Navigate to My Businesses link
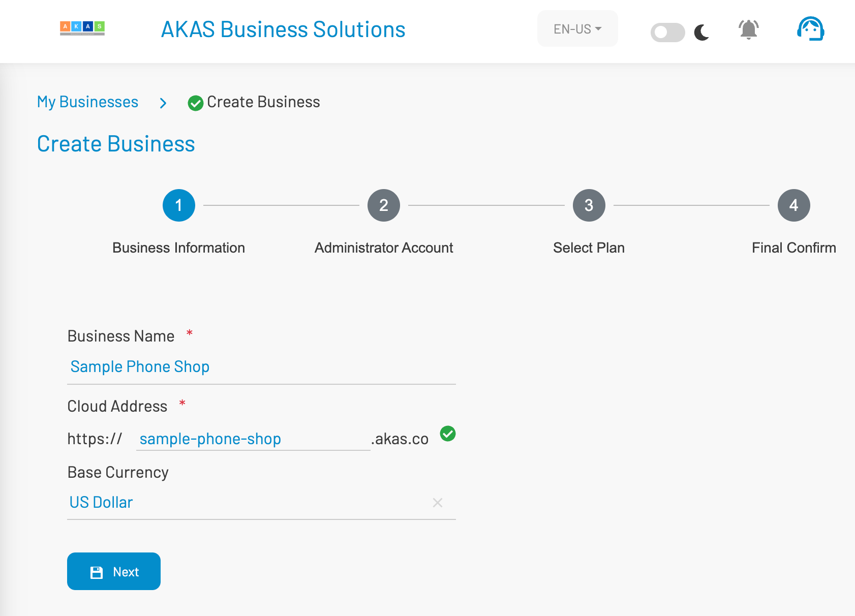This screenshot has height=616, width=855. (x=87, y=102)
